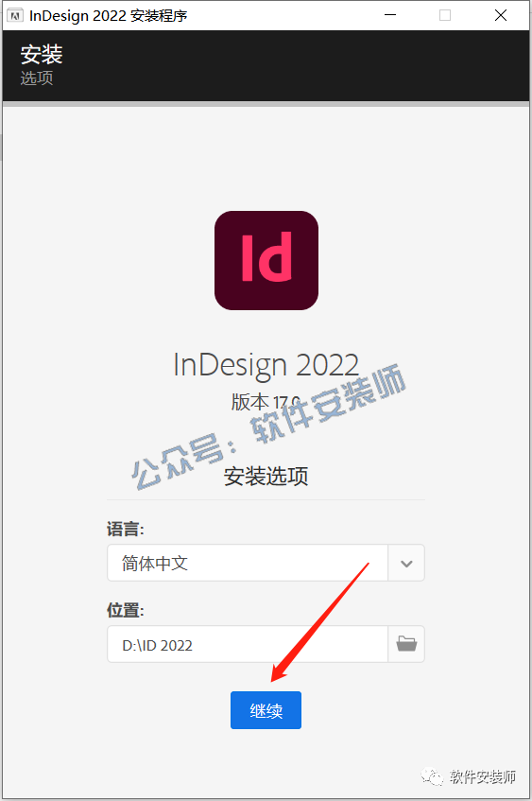Click the 安装 header title
The image size is (532, 801).
coord(42,54)
